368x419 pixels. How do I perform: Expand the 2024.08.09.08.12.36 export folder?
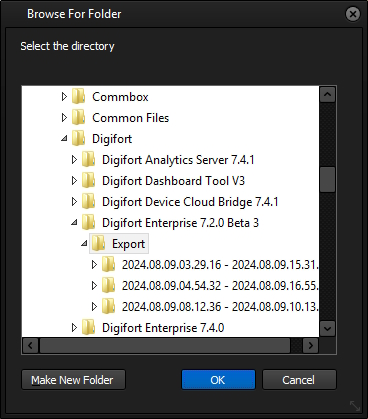point(94,307)
